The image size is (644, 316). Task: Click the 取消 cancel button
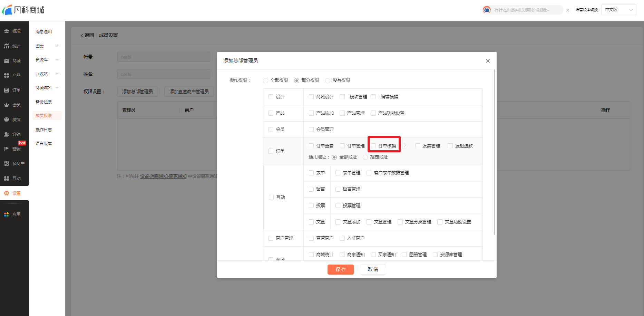(x=373, y=269)
